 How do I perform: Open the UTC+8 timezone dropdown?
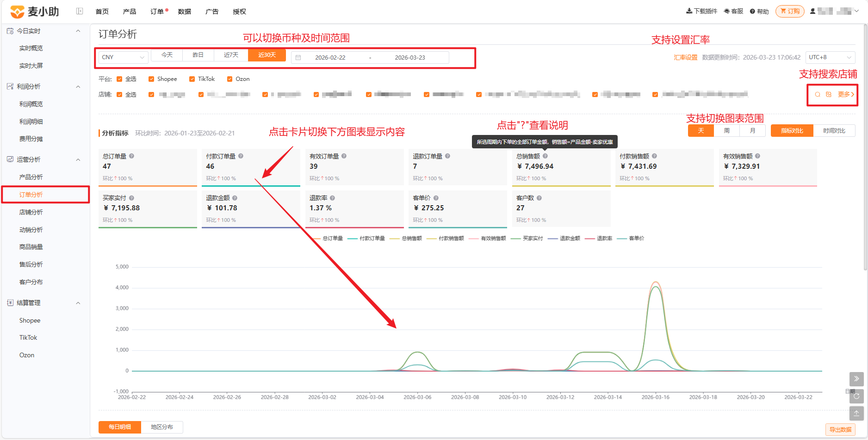(830, 57)
